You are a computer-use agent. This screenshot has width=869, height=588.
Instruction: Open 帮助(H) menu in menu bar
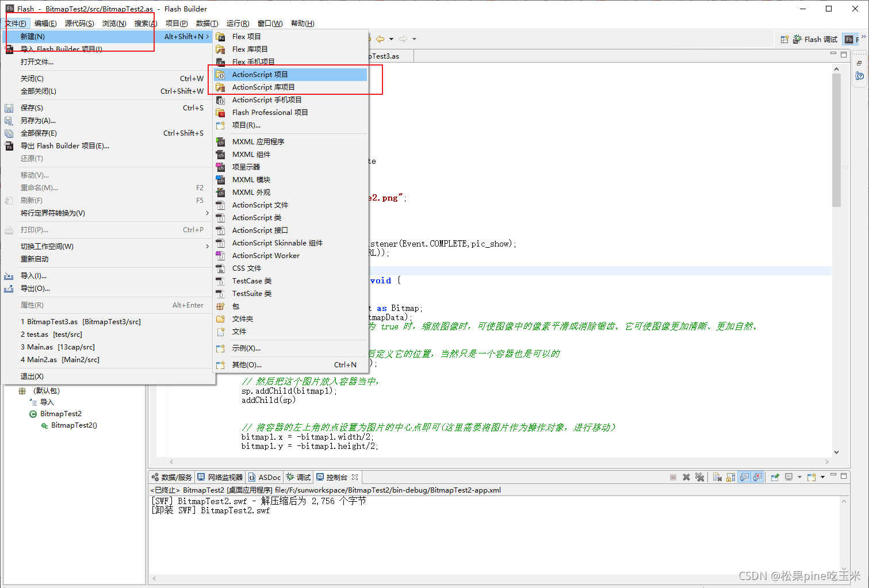303,24
